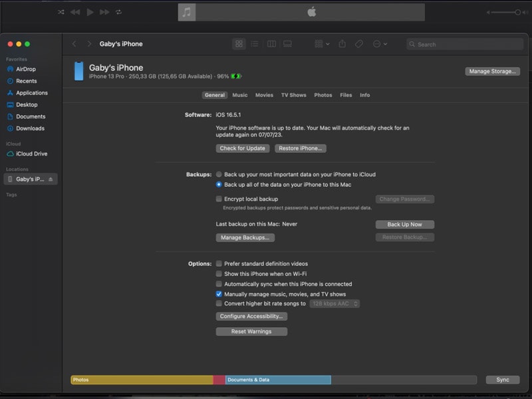The height and width of the screenshot is (399, 532).
Task: Click the Documents & Data storage segment
Action: pyautogui.click(x=278, y=380)
